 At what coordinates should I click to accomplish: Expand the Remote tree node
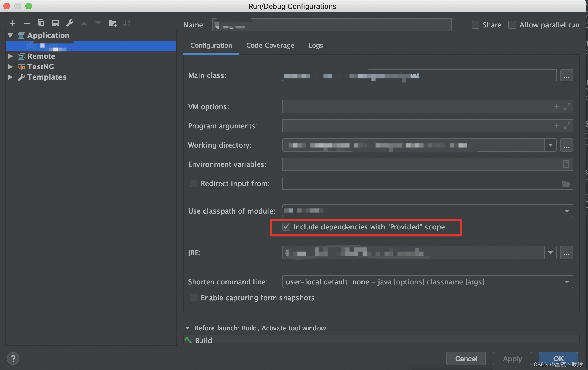pyautogui.click(x=10, y=56)
